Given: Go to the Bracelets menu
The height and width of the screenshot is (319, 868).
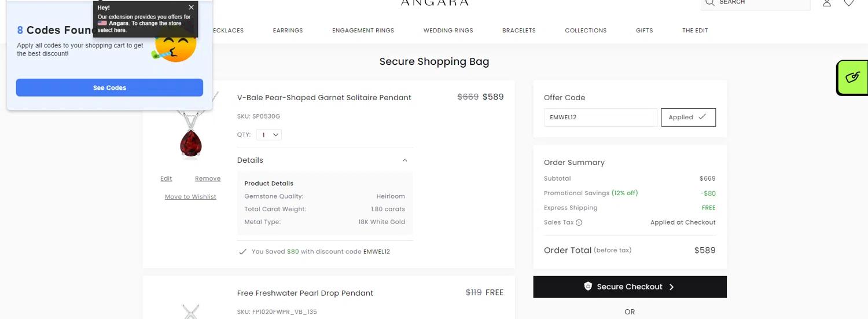Looking at the screenshot, I should coord(518,31).
